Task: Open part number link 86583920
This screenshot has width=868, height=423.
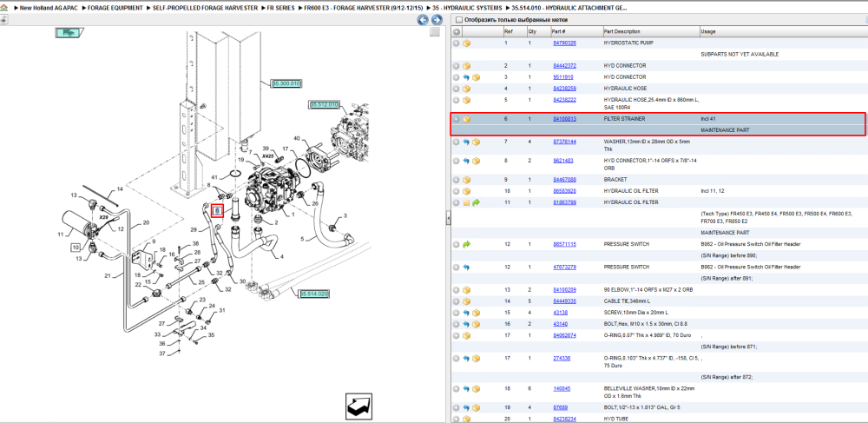Action: [x=565, y=191]
